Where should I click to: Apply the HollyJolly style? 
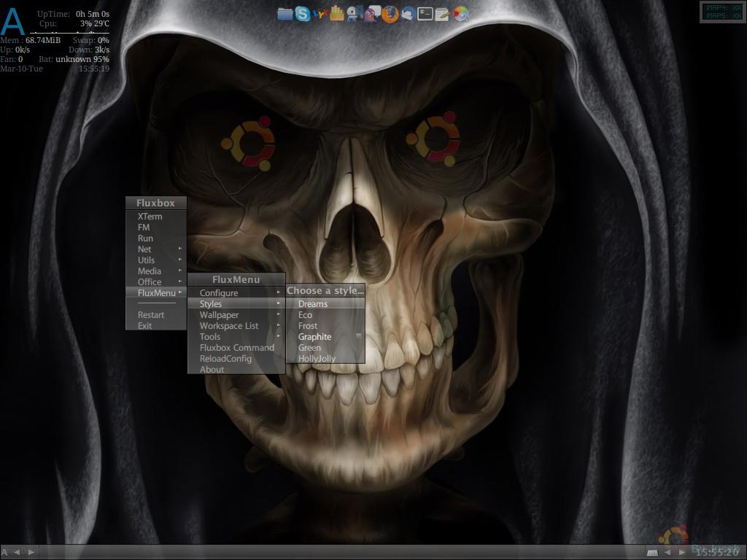325,358
